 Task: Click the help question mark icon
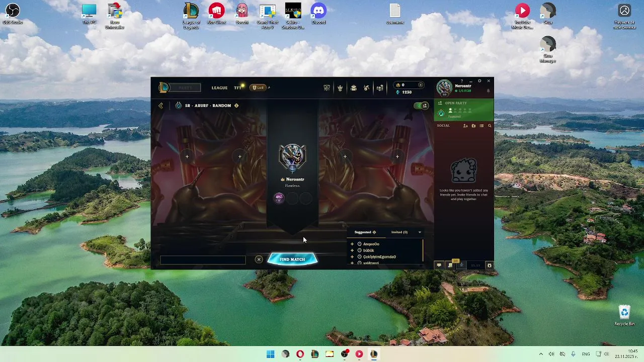(462, 81)
